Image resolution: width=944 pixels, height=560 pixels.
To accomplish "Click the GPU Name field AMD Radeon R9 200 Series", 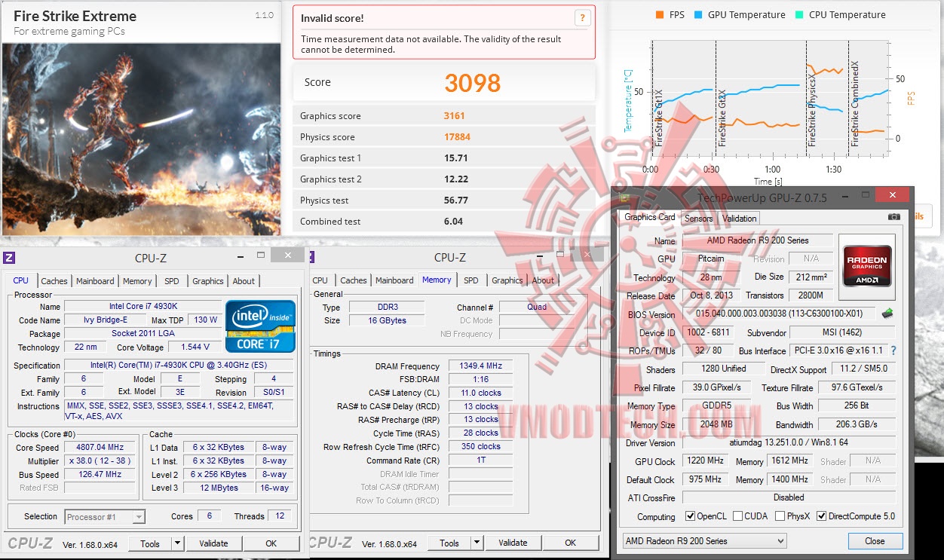I will tap(757, 240).
